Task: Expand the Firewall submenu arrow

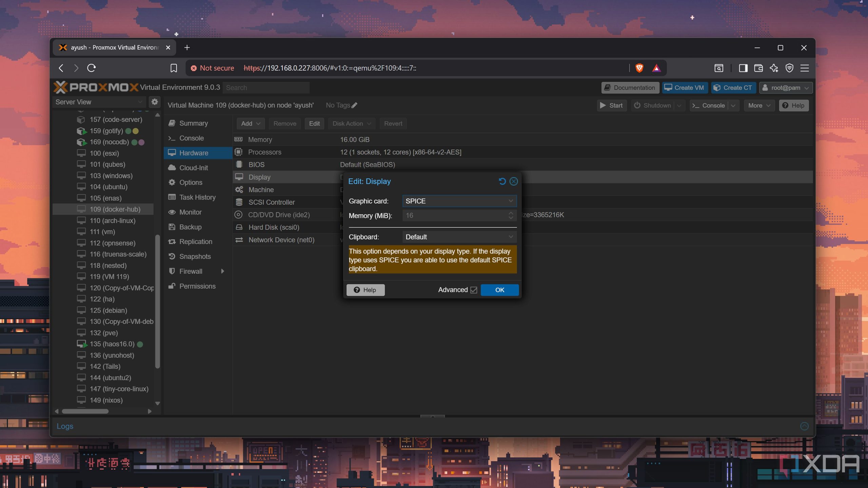Action: pyautogui.click(x=223, y=271)
